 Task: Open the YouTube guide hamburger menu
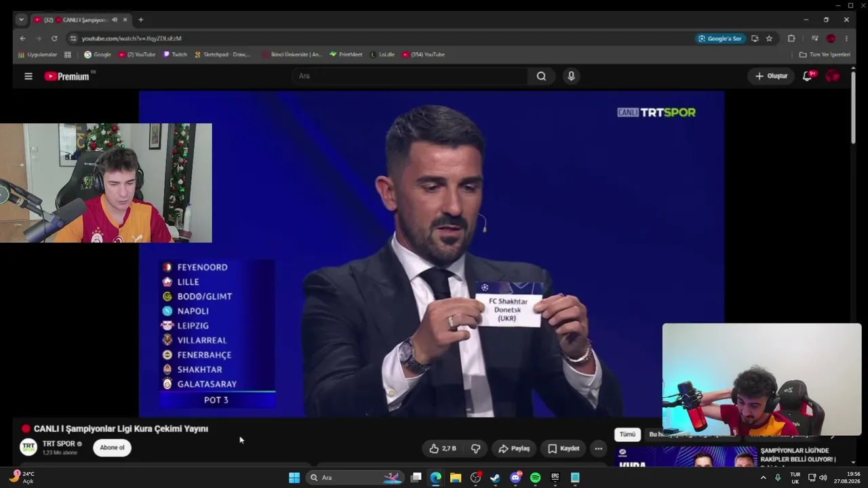pyautogui.click(x=28, y=77)
